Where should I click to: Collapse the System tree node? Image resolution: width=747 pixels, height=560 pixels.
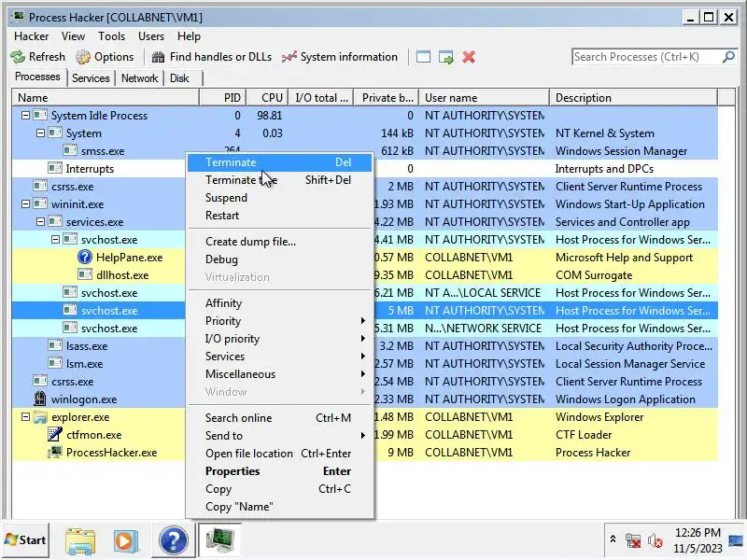point(40,133)
